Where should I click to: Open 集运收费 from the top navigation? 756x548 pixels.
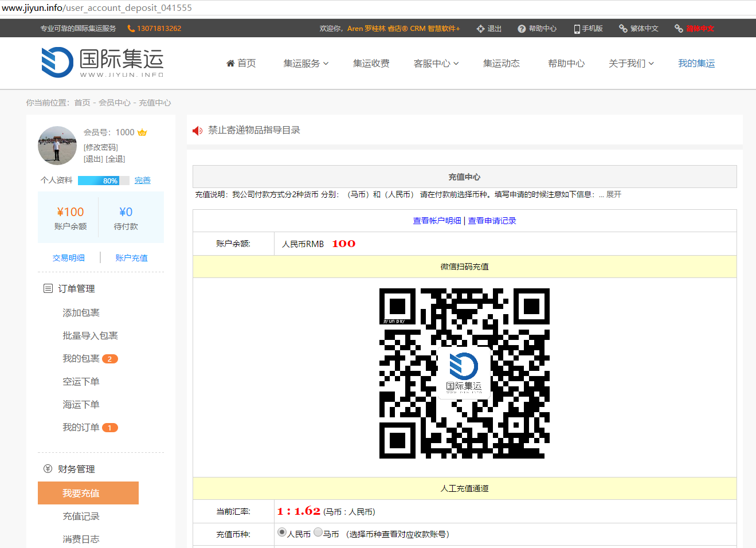click(x=371, y=64)
